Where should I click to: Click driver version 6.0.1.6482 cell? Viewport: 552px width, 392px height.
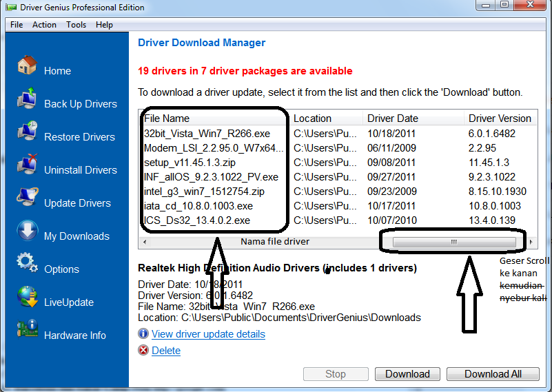click(492, 134)
